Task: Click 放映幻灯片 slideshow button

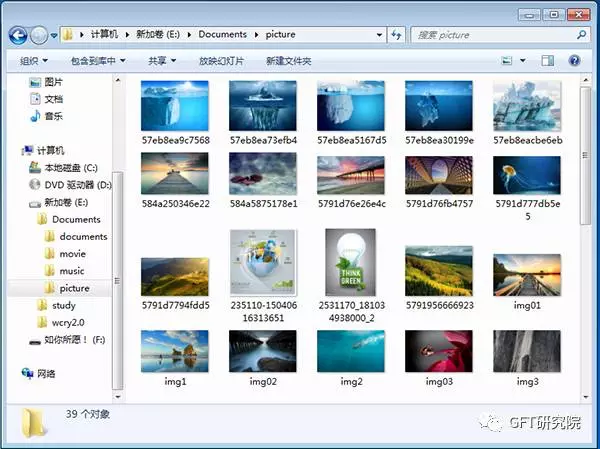Action: click(x=221, y=61)
